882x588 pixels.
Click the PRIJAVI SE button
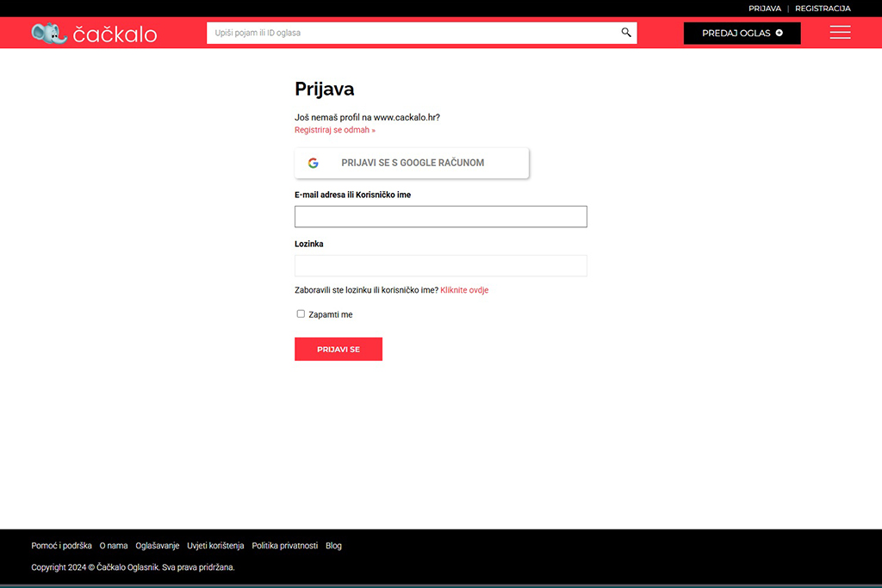point(339,349)
